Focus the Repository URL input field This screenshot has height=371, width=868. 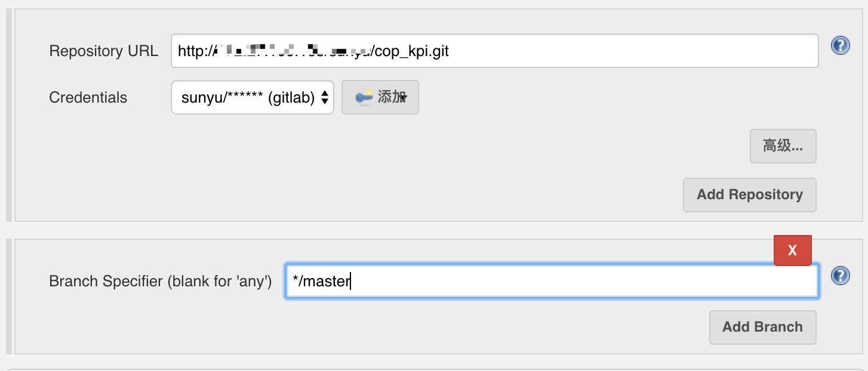coord(494,51)
